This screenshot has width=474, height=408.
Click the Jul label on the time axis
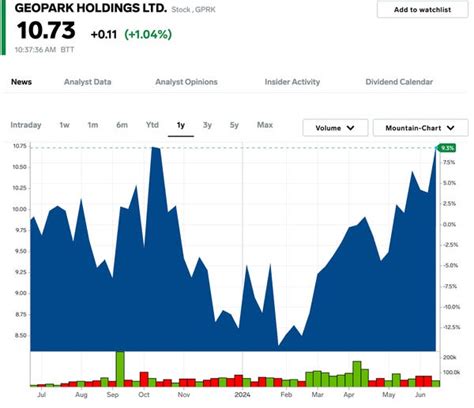point(41,395)
